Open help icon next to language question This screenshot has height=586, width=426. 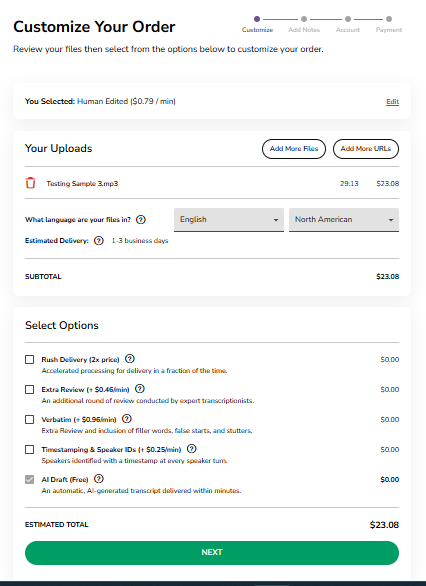tap(141, 220)
